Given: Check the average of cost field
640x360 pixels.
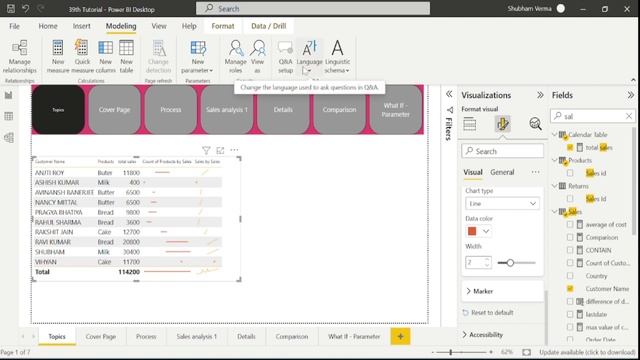Looking at the screenshot, I should pyautogui.click(x=570, y=224).
